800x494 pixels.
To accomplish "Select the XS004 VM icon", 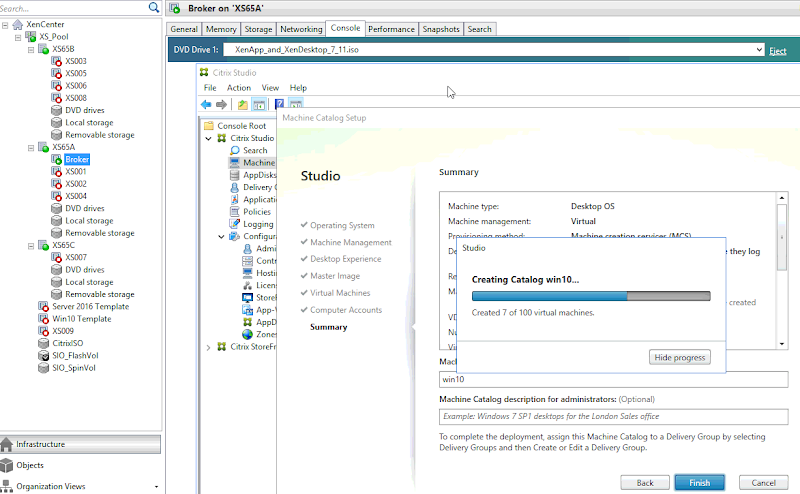I will [x=57, y=196].
